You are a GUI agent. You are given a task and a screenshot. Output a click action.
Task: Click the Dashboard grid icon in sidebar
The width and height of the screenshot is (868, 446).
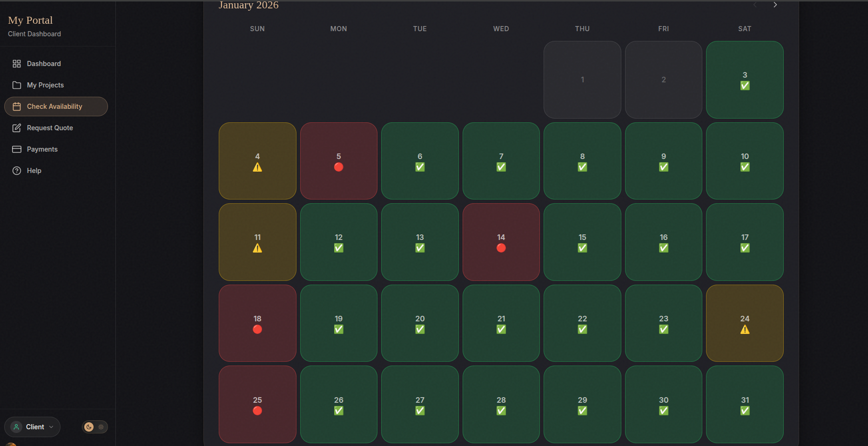tap(17, 64)
